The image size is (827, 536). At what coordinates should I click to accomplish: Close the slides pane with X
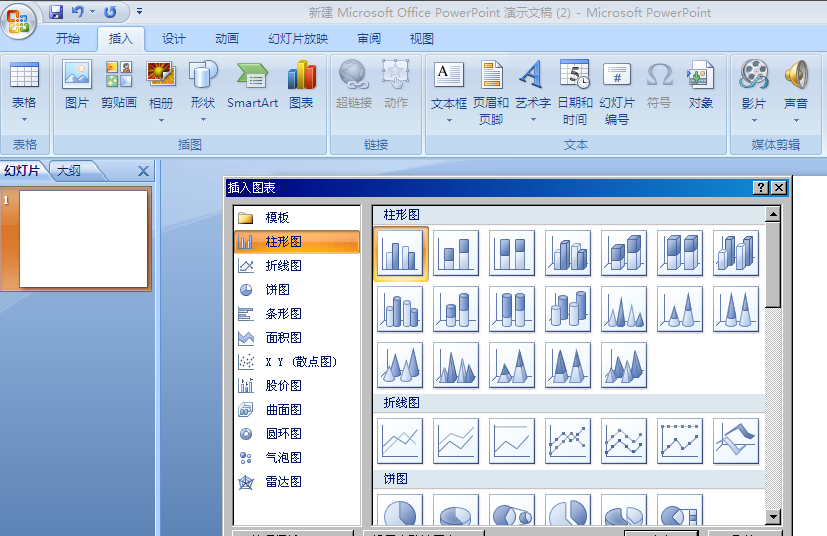[x=143, y=171]
